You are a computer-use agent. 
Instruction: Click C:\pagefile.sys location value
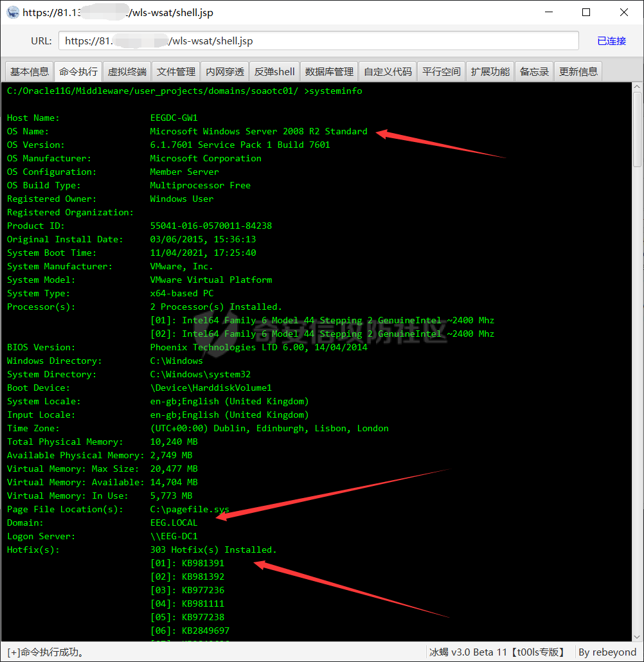tap(190, 510)
